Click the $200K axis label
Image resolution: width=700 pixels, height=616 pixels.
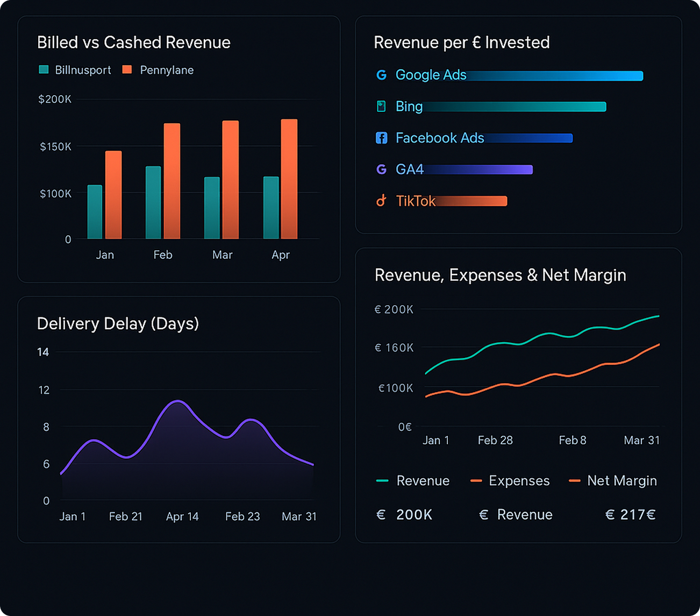click(x=55, y=99)
